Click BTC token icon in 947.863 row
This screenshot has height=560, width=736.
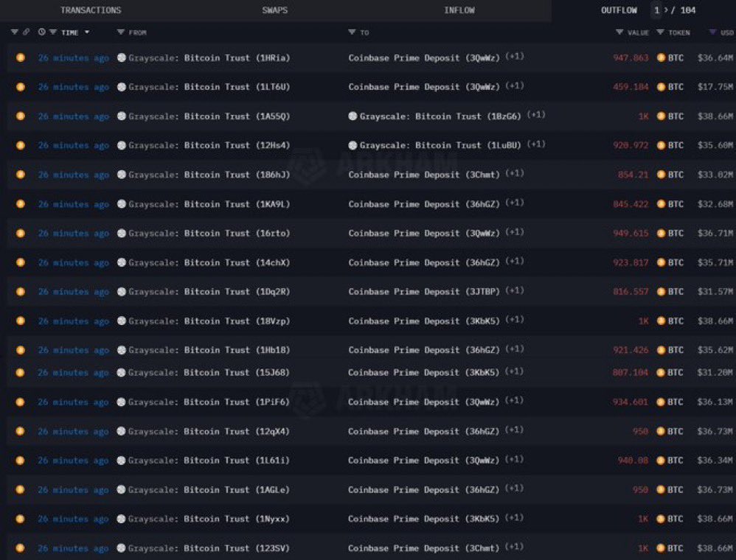(661, 57)
